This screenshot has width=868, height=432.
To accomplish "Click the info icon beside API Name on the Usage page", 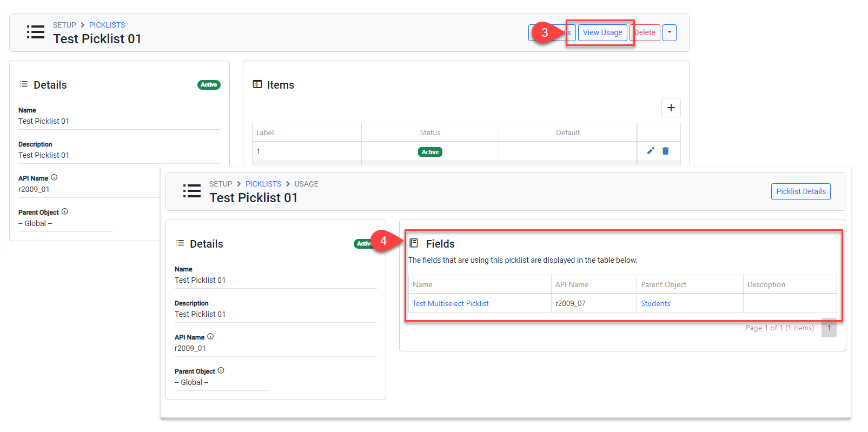I will click(210, 336).
